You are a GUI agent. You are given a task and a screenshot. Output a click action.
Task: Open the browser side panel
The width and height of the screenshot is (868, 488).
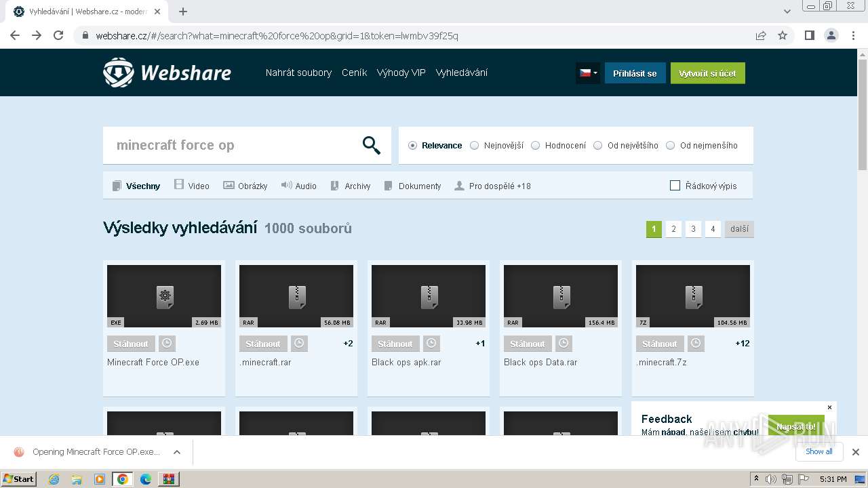(x=809, y=35)
